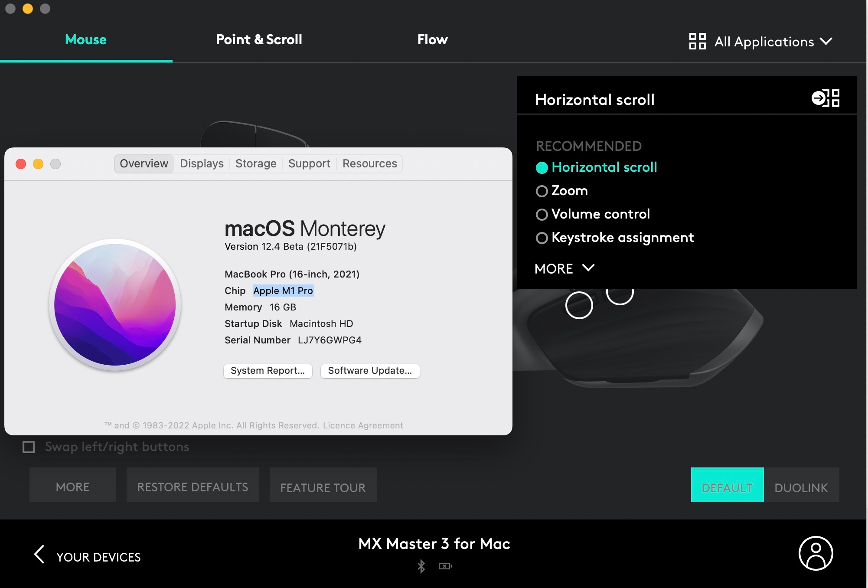Viewport: 868px width, 588px height.
Task: Click the Software Update... button
Action: (x=370, y=371)
